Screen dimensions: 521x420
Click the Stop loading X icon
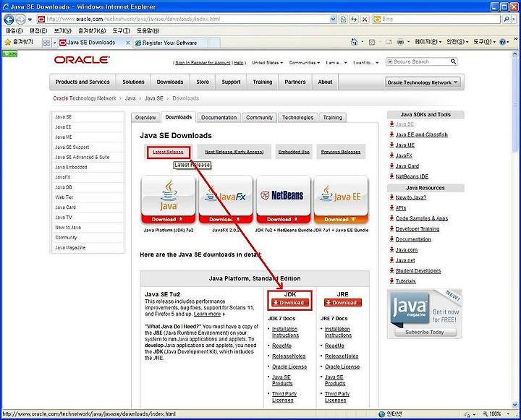coord(365,20)
